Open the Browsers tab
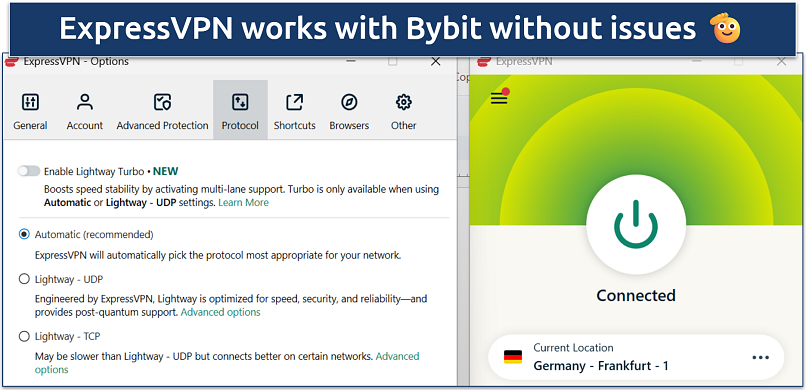The image size is (806, 390). [349, 110]
